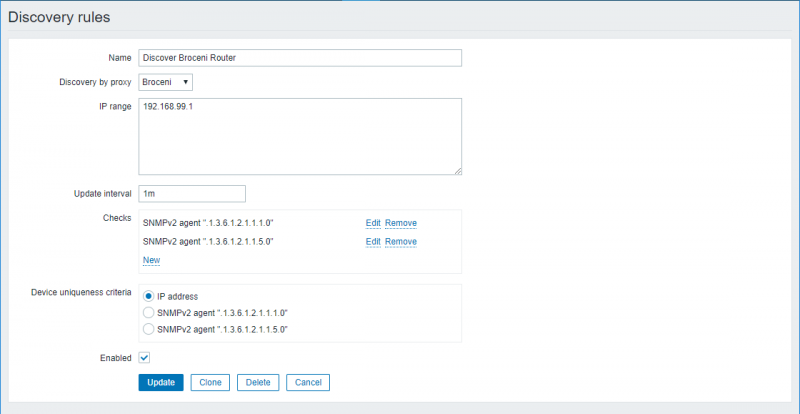Select IP address uniqueness criteria
This screenshot has height=414, width=800.
tap(148, 296)
